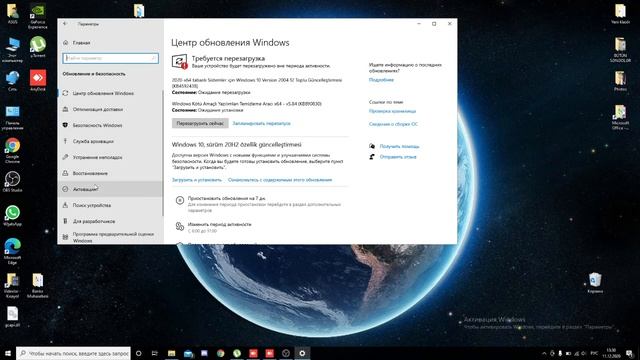Viewport: 640px width, 360px height.
Task: Select the Banka Muhasebesi desktop folder
Action: [38, 285]
